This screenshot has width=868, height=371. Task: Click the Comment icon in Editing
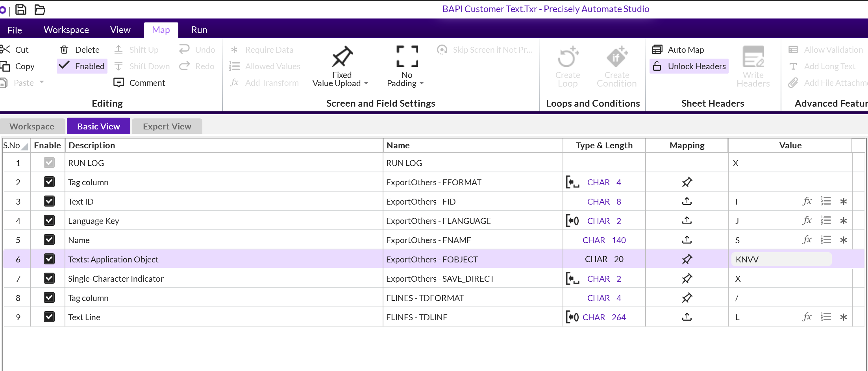pyautogui.click(x=118, y=83)
